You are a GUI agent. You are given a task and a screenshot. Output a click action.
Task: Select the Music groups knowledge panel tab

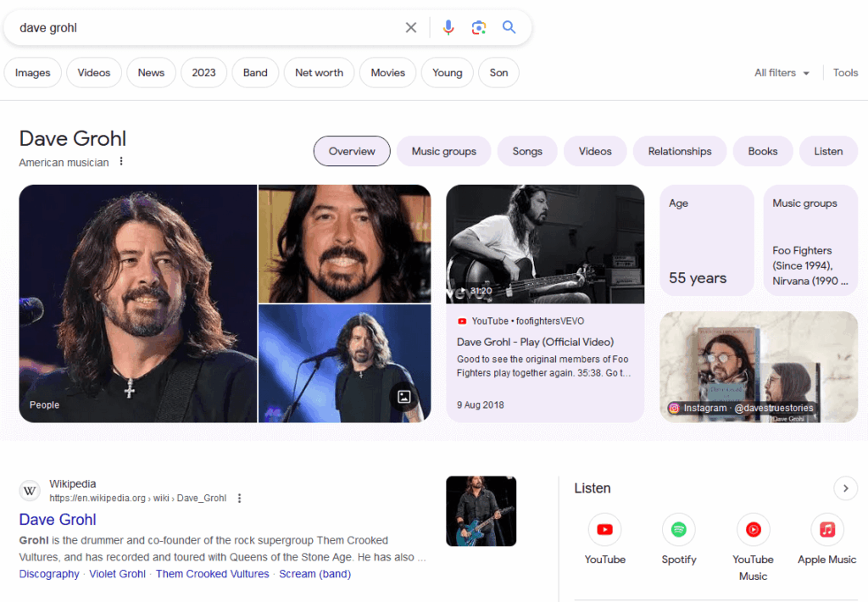pos(443,151)
